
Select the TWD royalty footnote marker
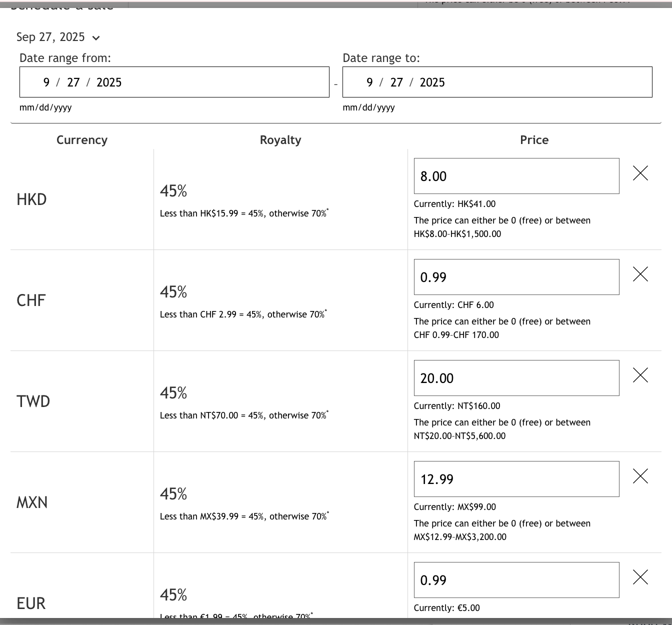pos(328,412)
